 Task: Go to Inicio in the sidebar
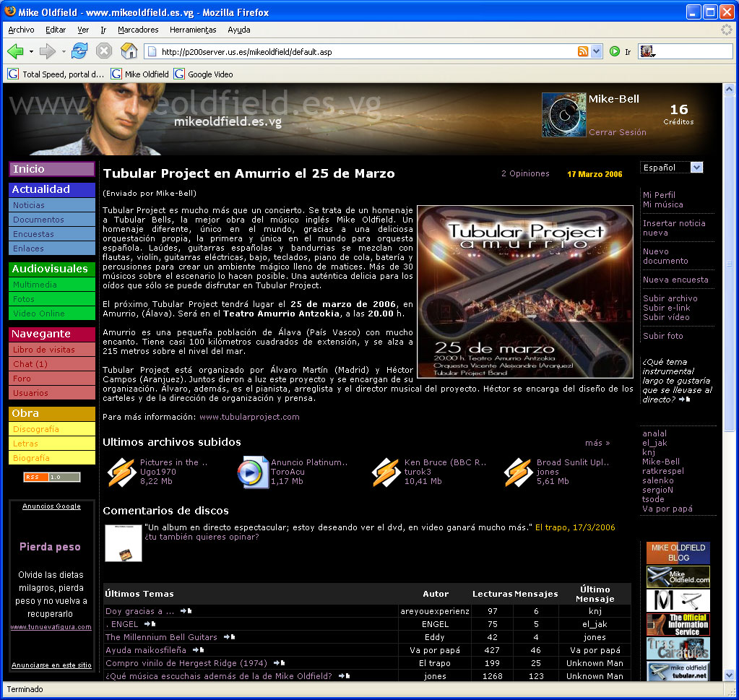52,169
